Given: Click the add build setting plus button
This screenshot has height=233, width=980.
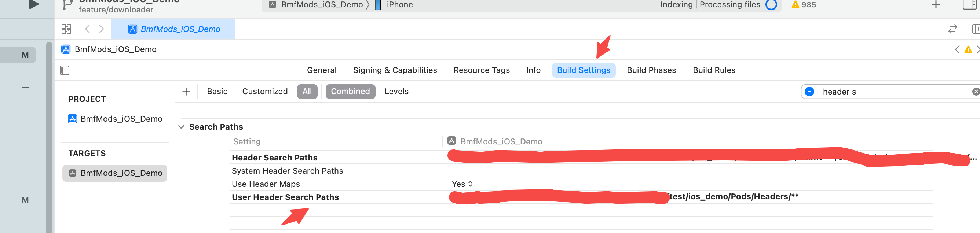Looking at the screenshot, I should click(186, 92).
